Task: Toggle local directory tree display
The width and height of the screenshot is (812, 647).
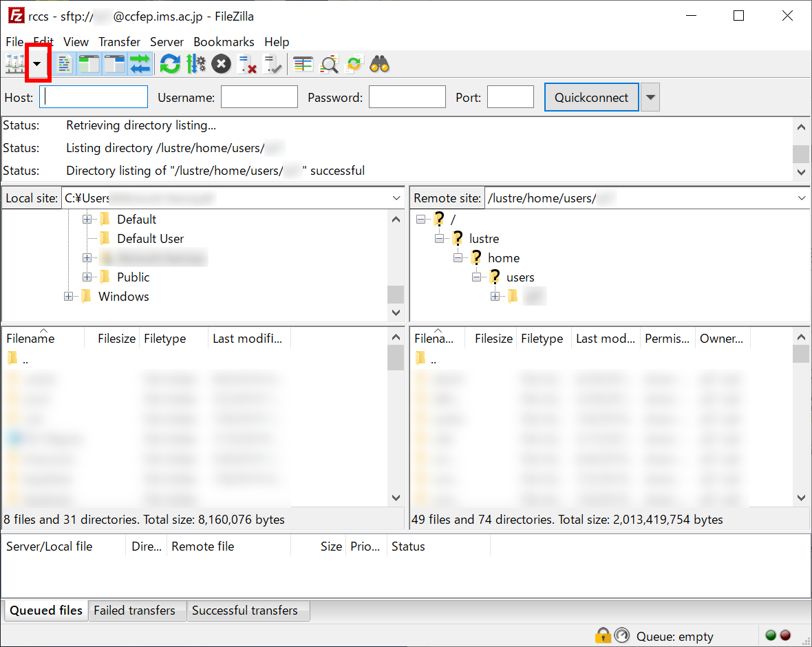Action: 89,64
